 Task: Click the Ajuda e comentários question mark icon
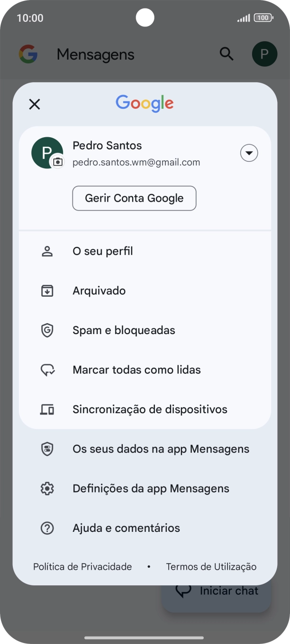point(47,528)
